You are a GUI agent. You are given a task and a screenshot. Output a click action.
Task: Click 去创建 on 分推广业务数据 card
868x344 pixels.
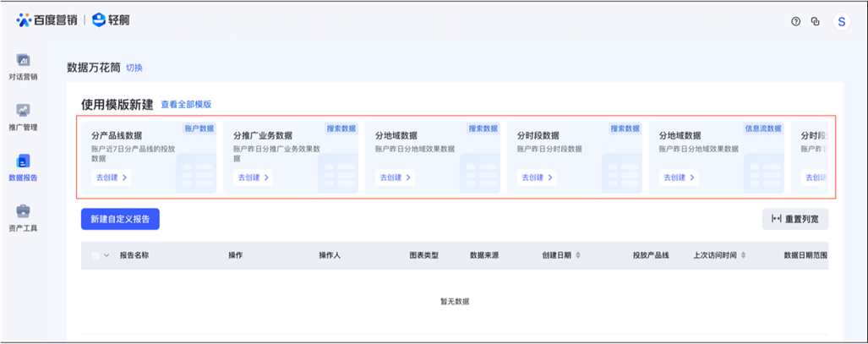253,177
